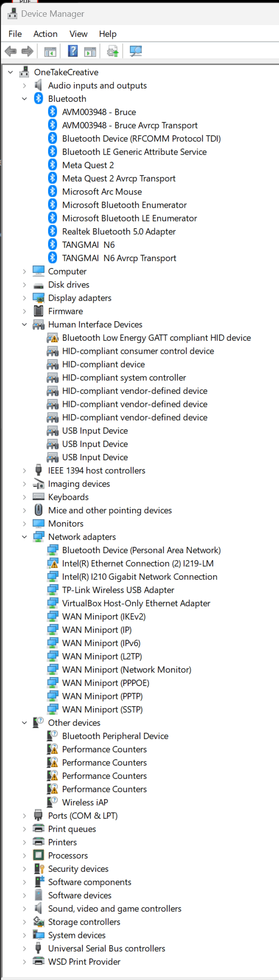Screen dimensions: 279x980
Task: Expand the Display adapters category
Action: [x=25, y=298]
